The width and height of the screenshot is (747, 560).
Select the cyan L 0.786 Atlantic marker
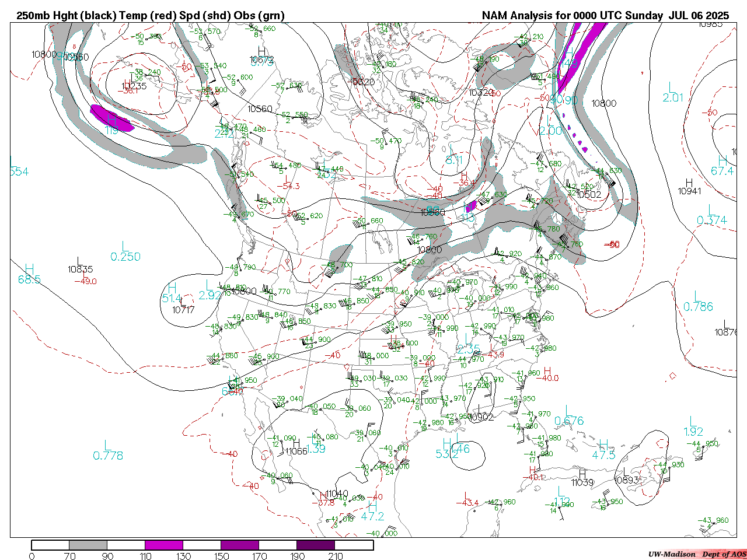[x=698, y=302]
